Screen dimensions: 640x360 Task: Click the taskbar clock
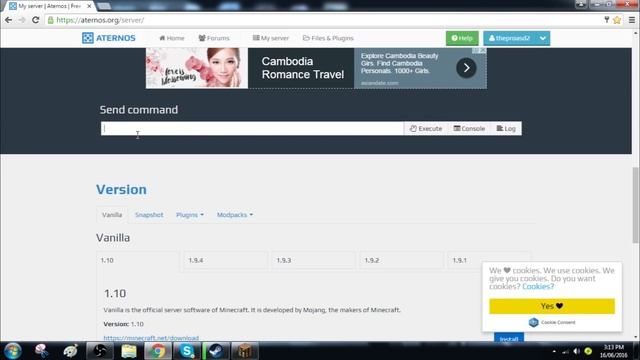[613, 351]
